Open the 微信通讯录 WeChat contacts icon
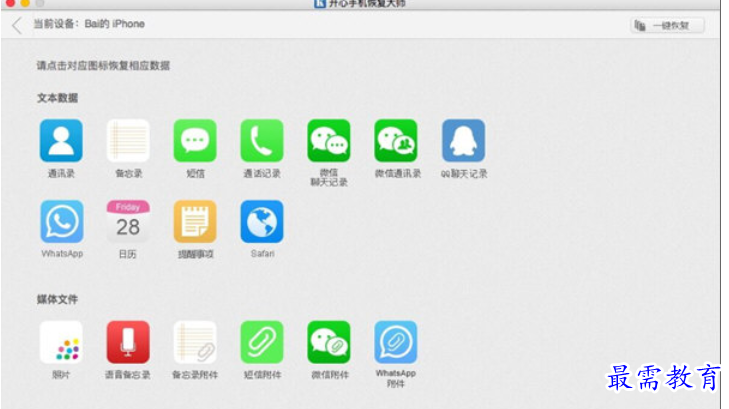This screenshot has height=409, width=729. tap(396, 140)
